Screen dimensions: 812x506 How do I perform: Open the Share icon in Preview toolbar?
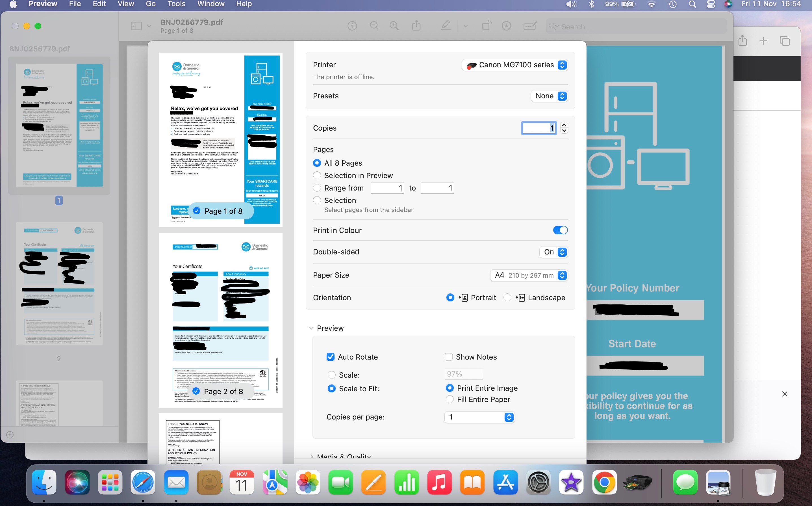pos(416,26)
